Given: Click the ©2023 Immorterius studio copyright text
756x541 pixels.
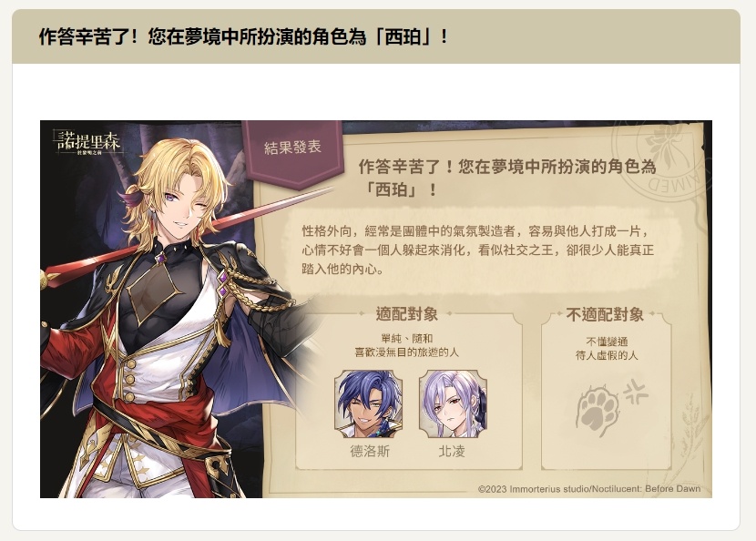Looking at the screenshot, I should pyautogui.click(x=589, y=489).
